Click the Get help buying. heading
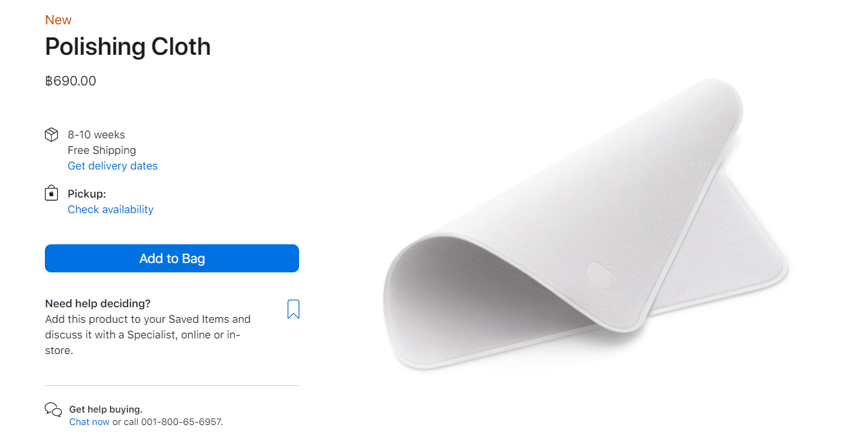Image resolution: width=868 pixels, height=445 pixels. [x=106, y=409]
